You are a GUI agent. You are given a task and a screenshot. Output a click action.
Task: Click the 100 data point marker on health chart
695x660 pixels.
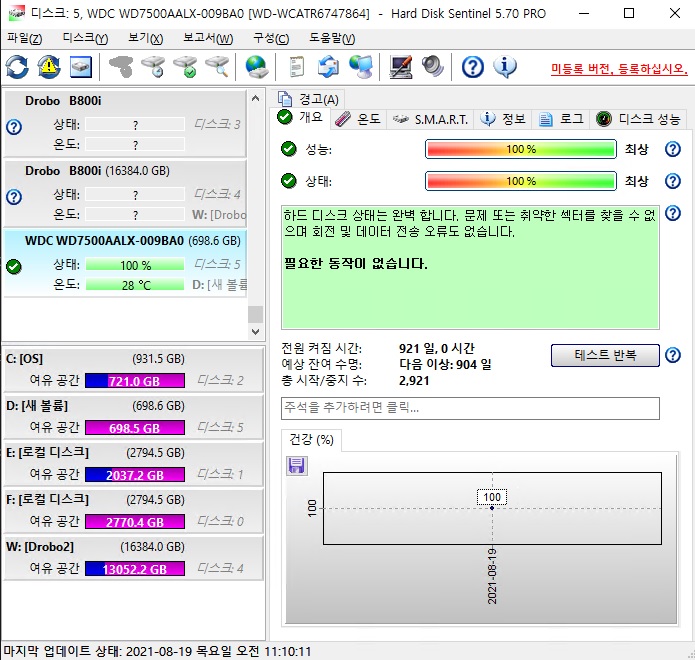492,508
